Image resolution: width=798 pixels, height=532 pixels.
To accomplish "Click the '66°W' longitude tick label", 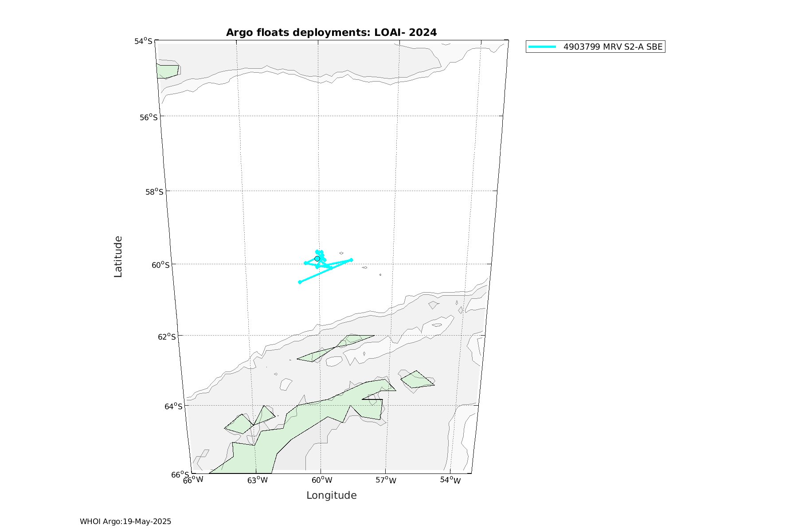I will pos(193,480).
